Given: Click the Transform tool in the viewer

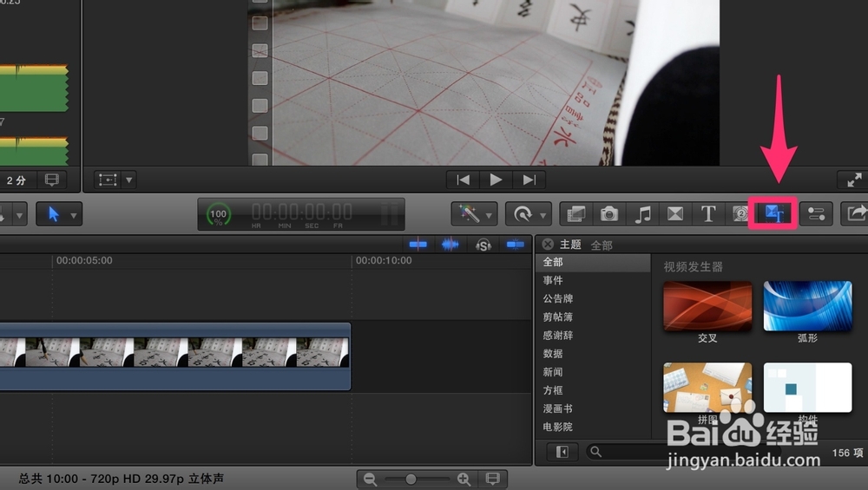Looking at the screenshot, I should (108, 180).
